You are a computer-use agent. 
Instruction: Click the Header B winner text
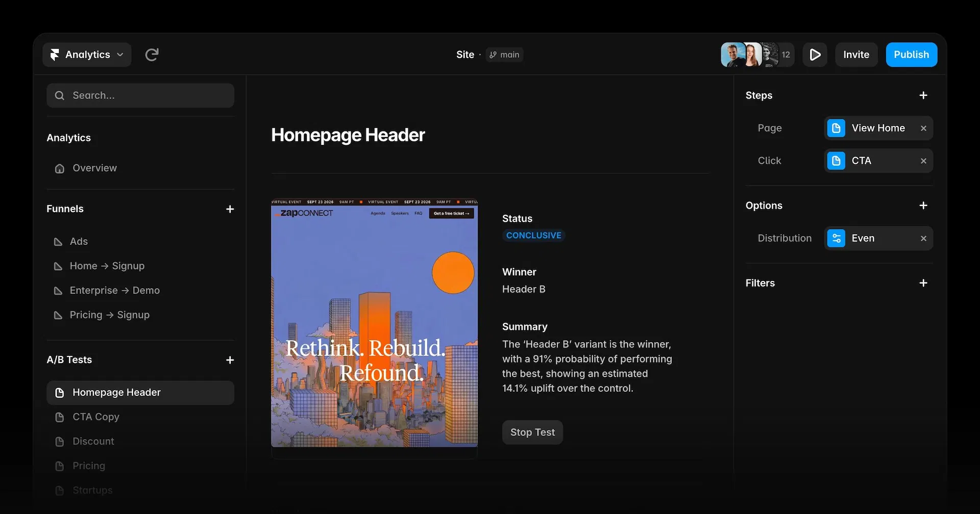[x=524, y=289]
